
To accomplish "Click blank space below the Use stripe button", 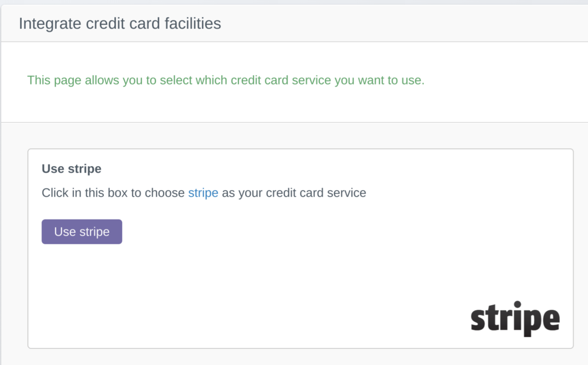I will [82, 286].
